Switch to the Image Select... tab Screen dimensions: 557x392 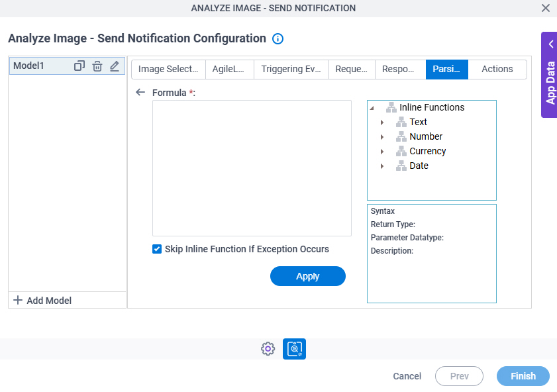click(x=168, y=69)
